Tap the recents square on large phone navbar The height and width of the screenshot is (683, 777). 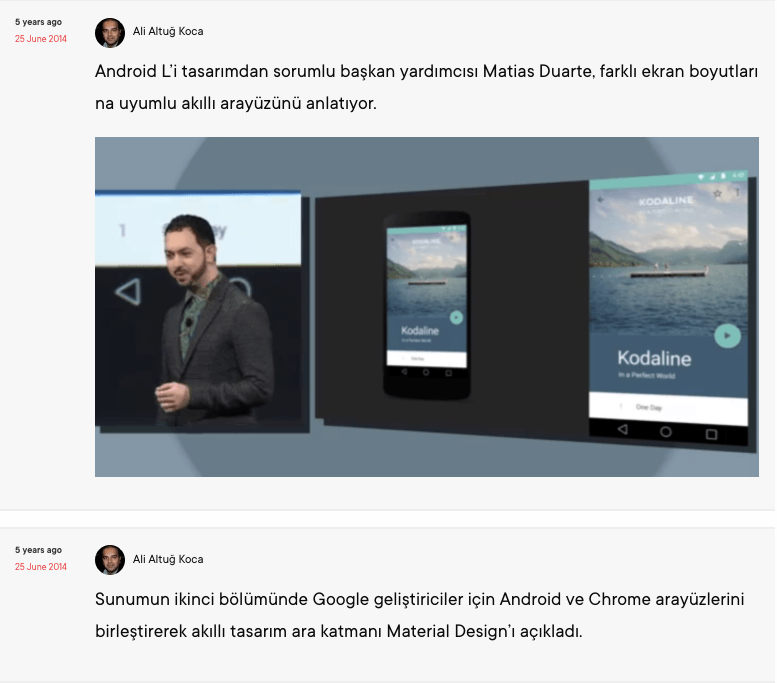711,434
